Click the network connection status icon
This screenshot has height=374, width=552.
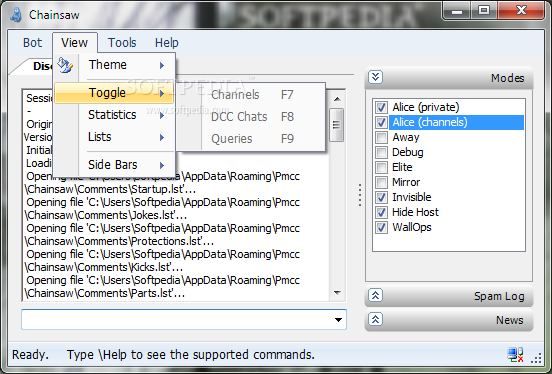(515, 355)
